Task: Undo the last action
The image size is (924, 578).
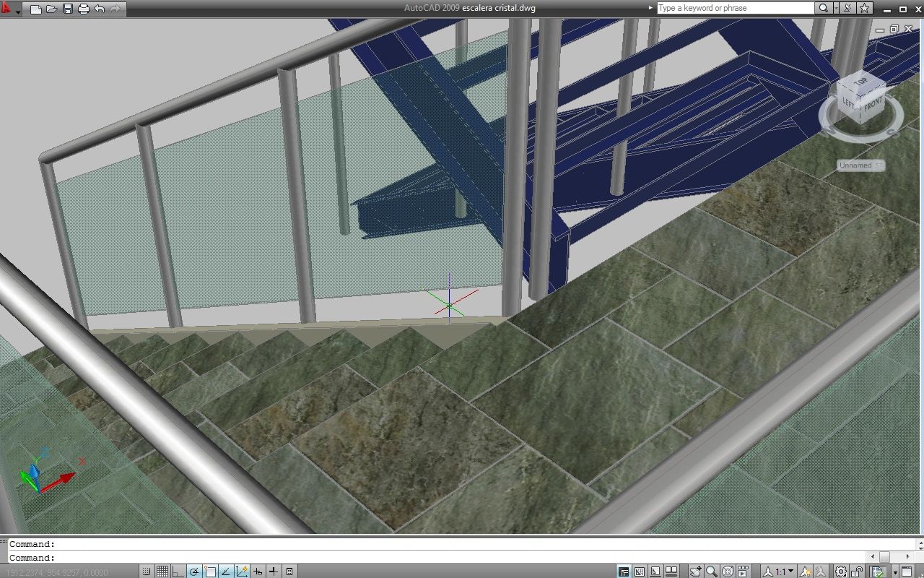Action: (x=100, y=9)
